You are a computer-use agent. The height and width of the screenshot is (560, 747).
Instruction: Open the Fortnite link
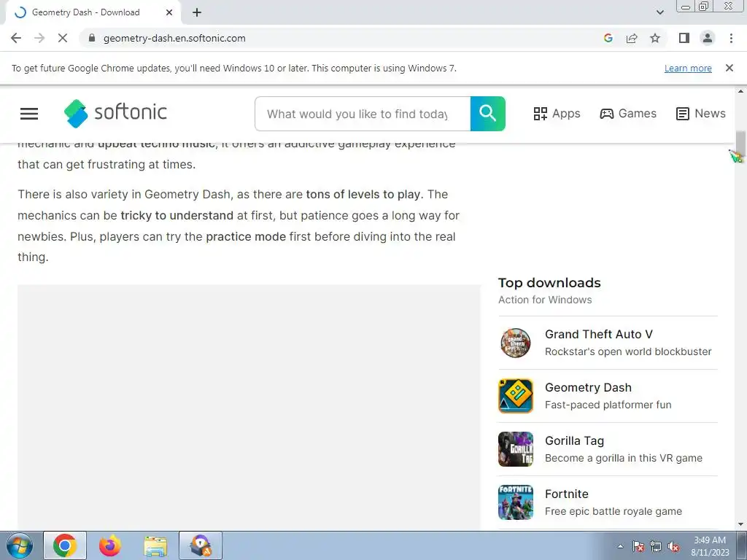[x=567, y=494]
